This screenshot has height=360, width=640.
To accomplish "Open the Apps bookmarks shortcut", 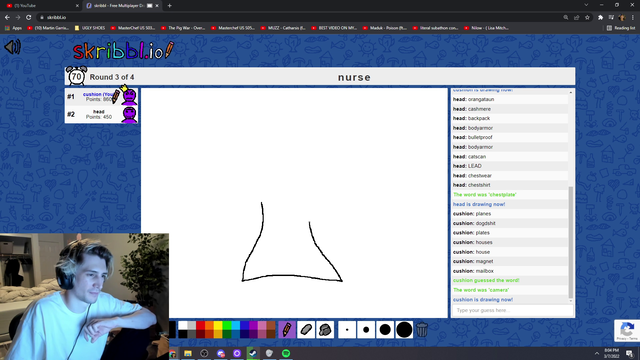I will click(x=13, y=28).
